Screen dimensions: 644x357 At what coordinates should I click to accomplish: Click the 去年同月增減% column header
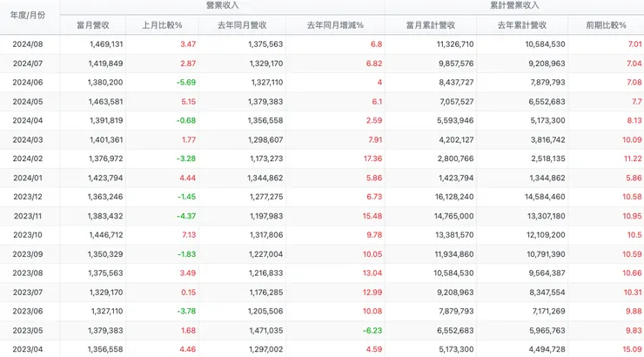(x=336, y=25)
